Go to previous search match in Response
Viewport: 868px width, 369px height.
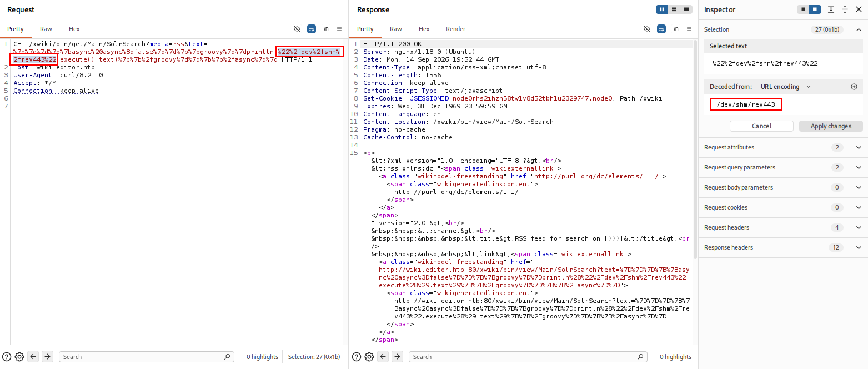(x=383, y=357)
